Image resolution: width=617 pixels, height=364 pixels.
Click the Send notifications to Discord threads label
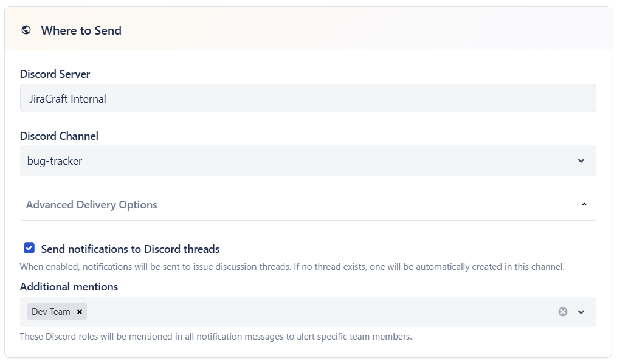point(130,249)
